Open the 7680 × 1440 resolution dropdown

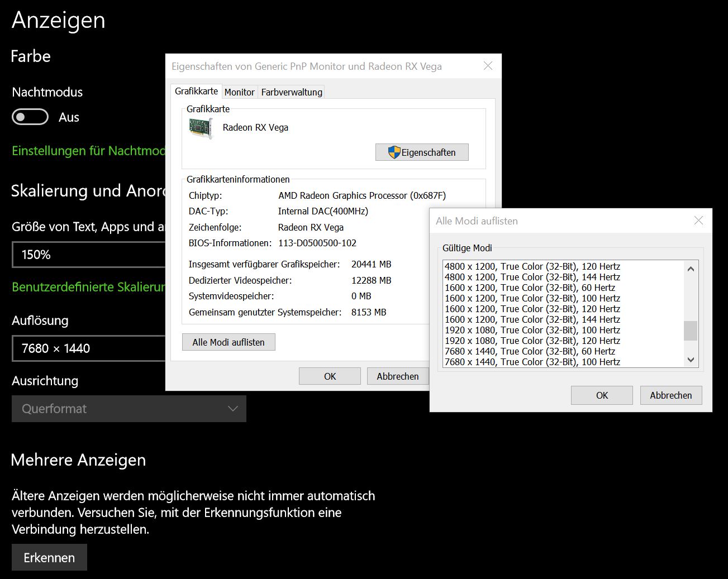(x=88, y=348)
